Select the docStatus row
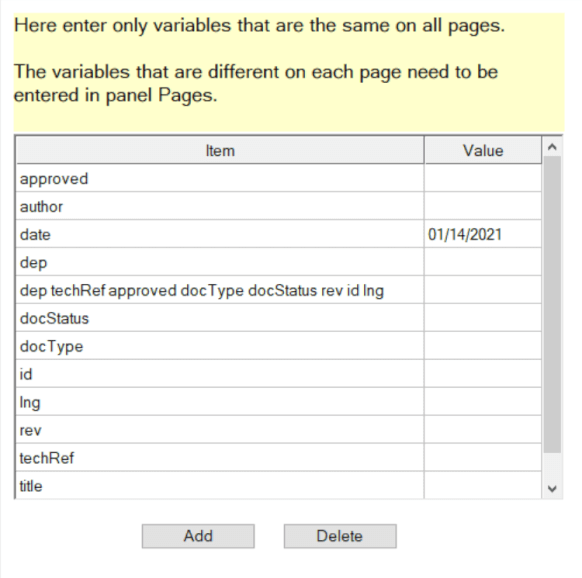Screen dimensions: 582x578 pos(279,318)
